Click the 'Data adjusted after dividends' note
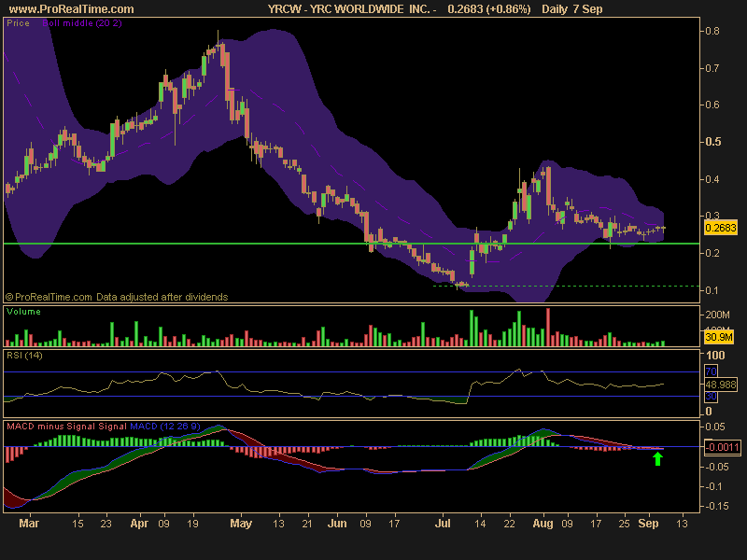The height and width of the screenshot is (560, 747). click(162, 297)
